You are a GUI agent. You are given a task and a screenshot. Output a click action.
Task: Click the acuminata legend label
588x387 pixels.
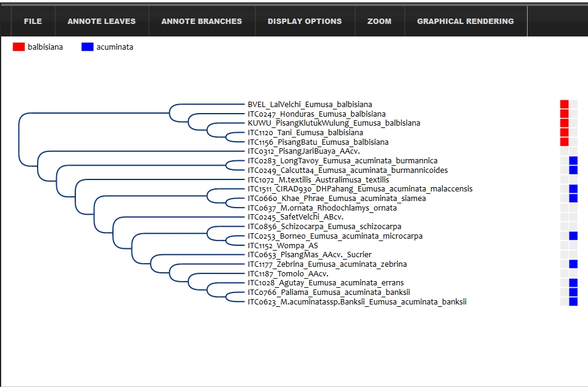(115, 47)
